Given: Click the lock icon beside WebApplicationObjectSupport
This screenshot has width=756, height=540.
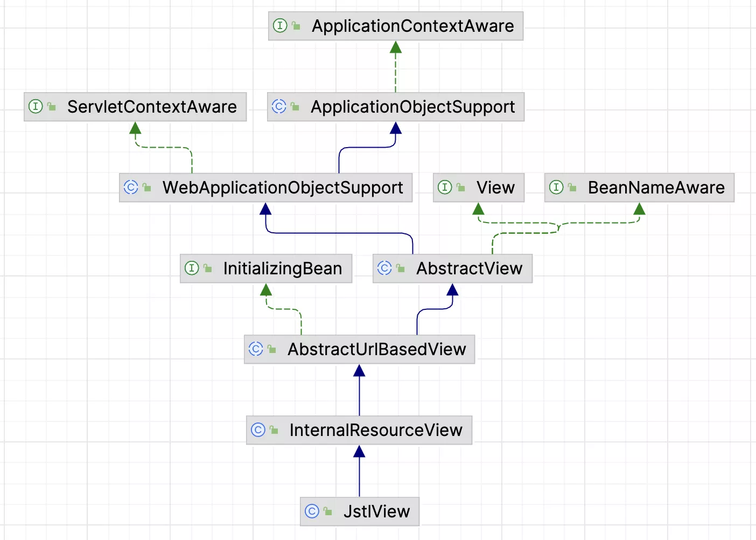Looking at the screenshot, I should click(x=147, y=187).
